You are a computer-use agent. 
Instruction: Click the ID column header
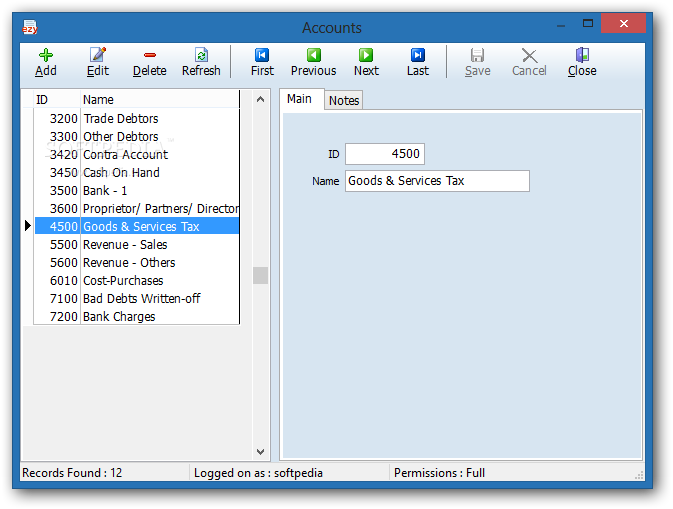coord(57,100)
